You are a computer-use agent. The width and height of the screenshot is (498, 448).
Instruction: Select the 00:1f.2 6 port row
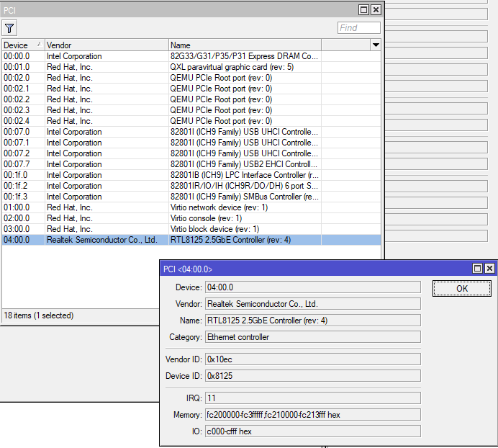(x=191, y=186)
